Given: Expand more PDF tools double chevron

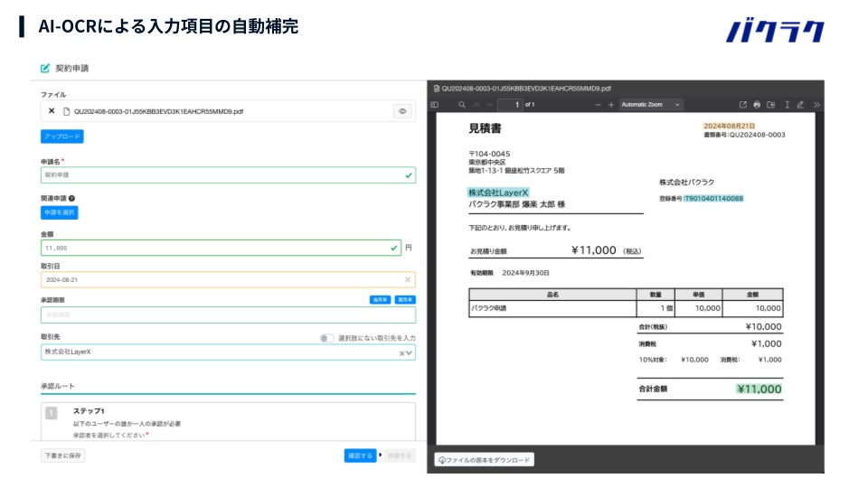Looking at the screenshot, I should 816,105.
